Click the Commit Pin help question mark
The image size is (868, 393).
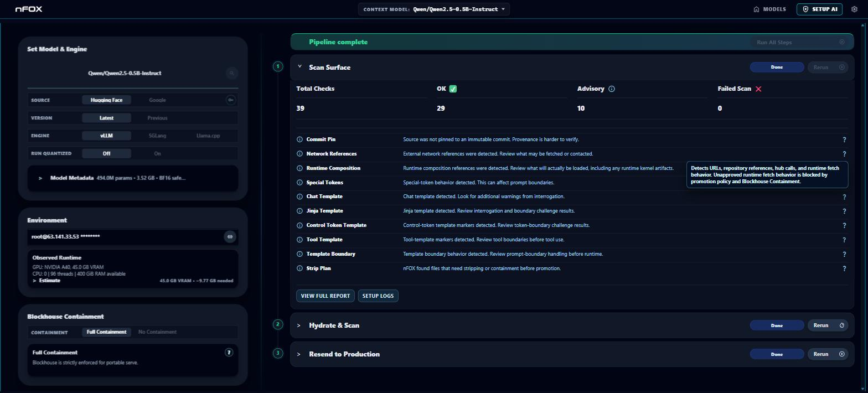pos(844,140)
